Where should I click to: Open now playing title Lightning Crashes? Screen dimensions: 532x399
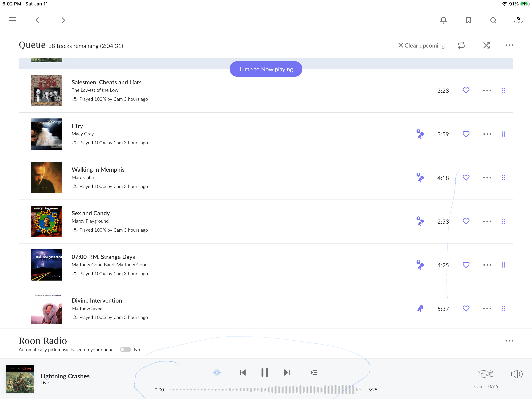(x=65, y=376)
